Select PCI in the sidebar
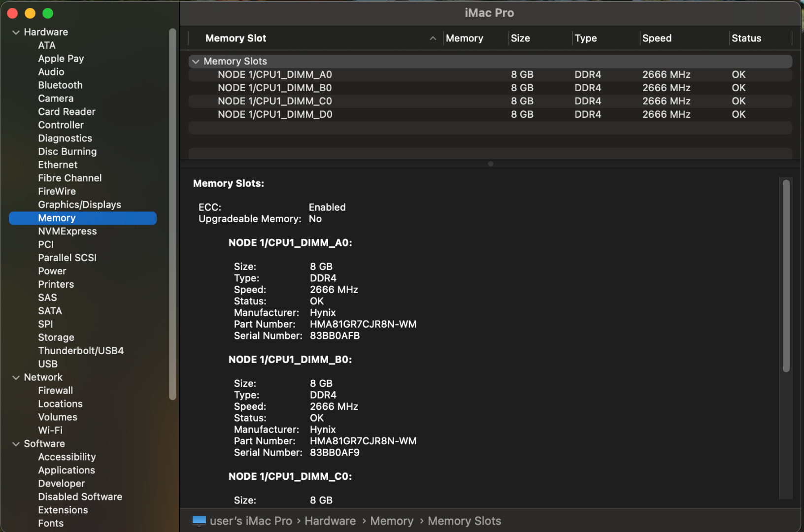The image size is (804, 532). click(46, 245)
